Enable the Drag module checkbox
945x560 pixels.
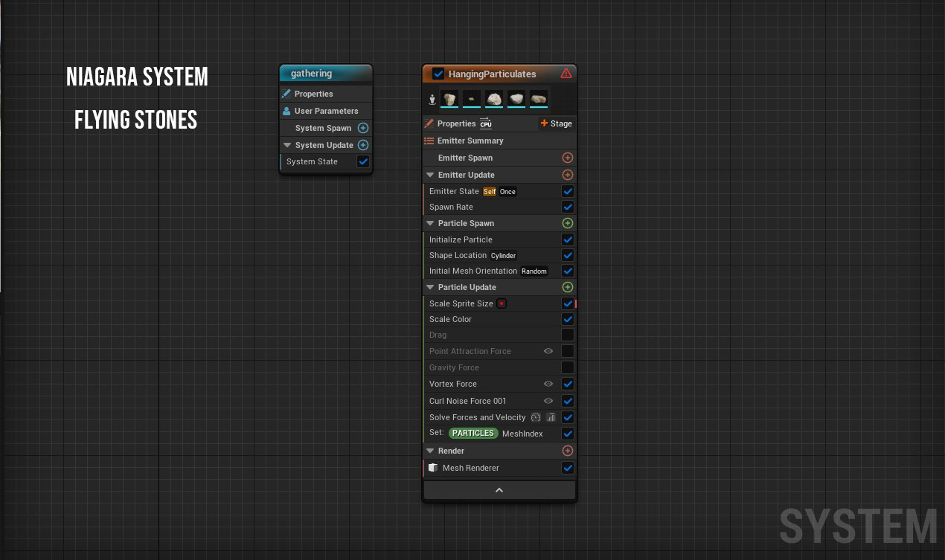(x=568, y=335)
